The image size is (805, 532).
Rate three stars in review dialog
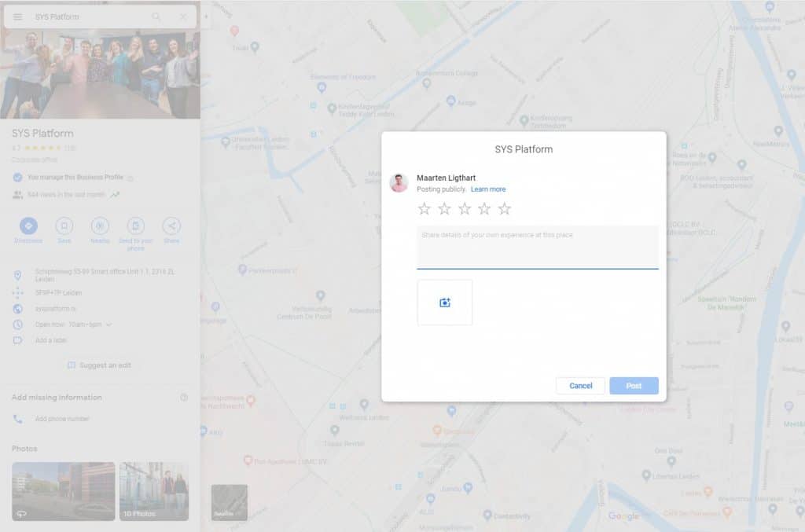[465, 209]
